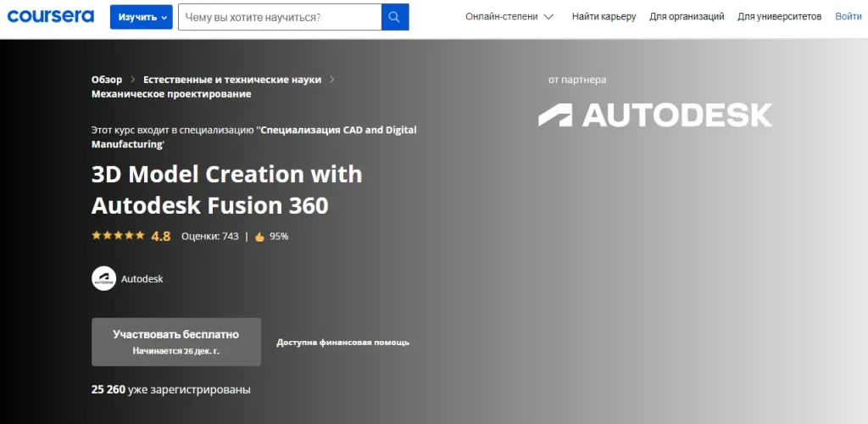868x424 pixels.
Task: Click the chevron after Обзор breadcrumb
Action: (x=133, y=80)
